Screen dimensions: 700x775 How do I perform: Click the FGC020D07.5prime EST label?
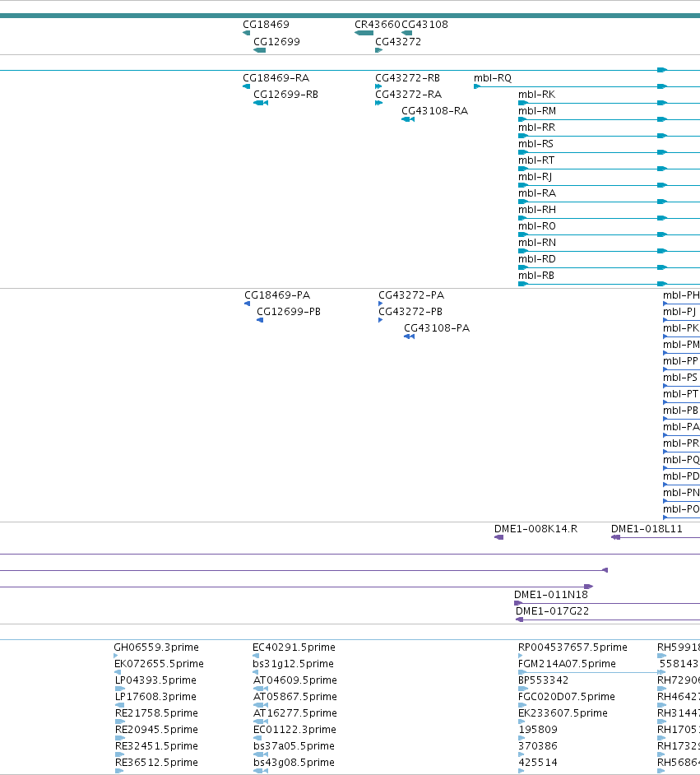[x=567, y=696]
